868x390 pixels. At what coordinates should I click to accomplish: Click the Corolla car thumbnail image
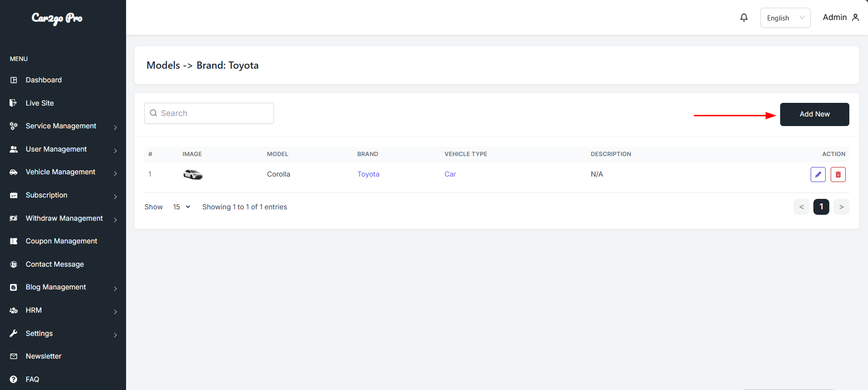pos(193,174)
